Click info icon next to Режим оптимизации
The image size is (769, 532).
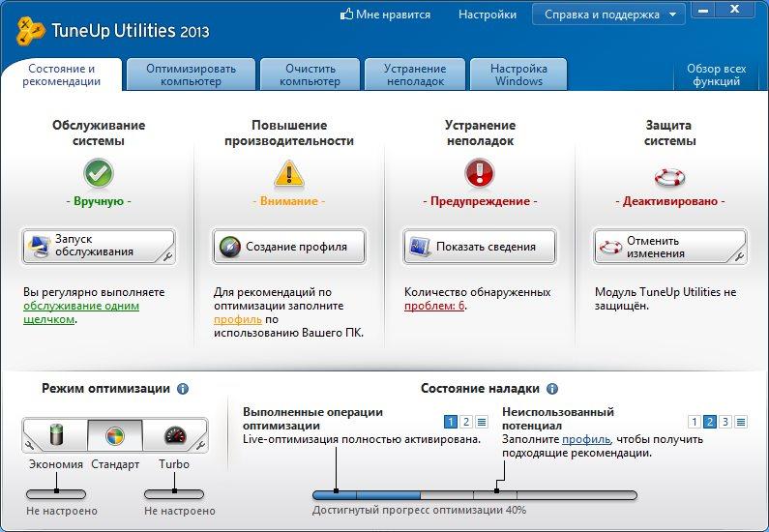point(183,389)
